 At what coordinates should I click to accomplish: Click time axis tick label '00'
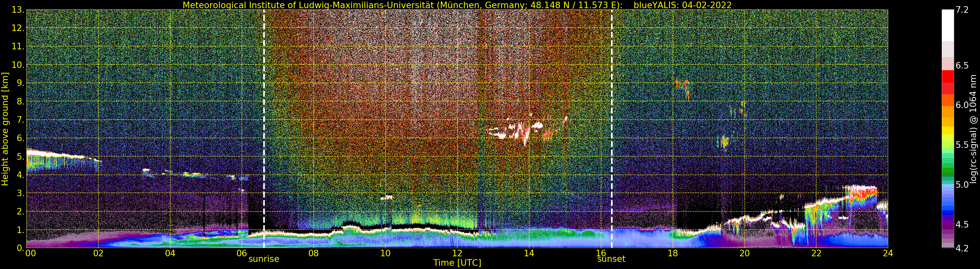[30, 253]
